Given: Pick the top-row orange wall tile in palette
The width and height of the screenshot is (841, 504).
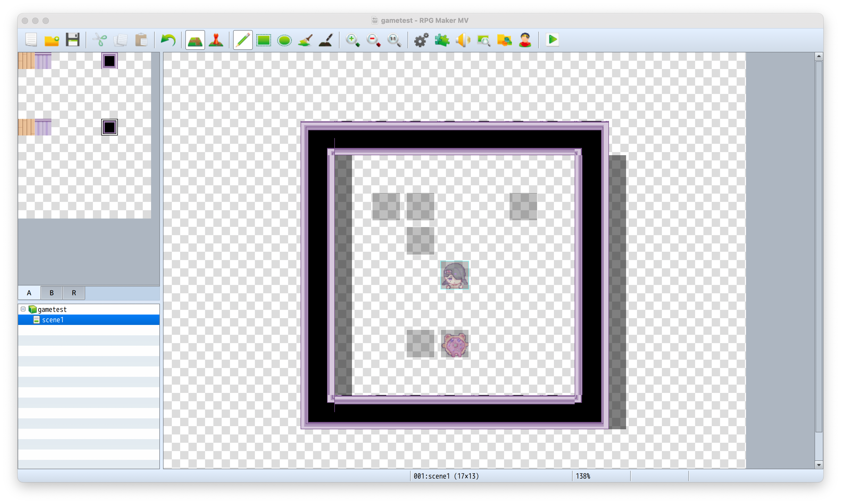Looking at the screenshot, I should tap(26, 61).
